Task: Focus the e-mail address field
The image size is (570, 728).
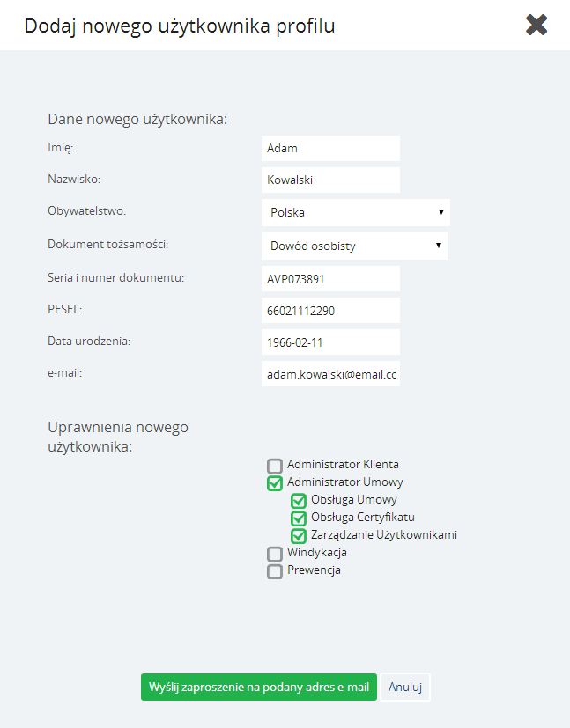Action: pyautogui.click(x=330, y=374)
